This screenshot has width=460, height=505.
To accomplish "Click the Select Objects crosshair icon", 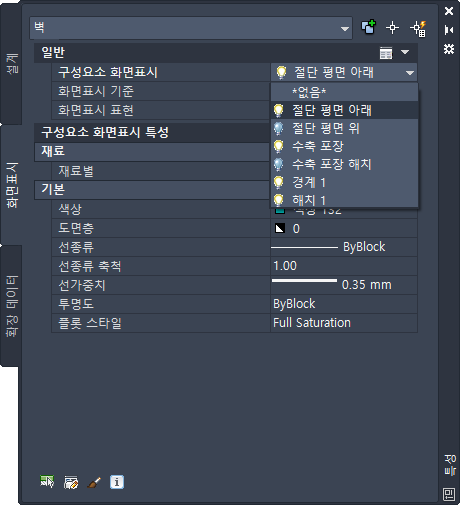I will point(392,28).
